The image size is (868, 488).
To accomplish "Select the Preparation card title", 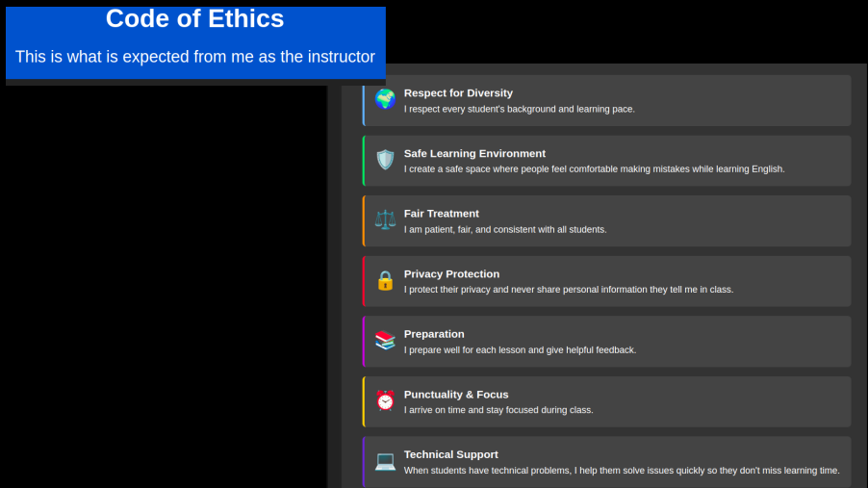I will (434, 334).
